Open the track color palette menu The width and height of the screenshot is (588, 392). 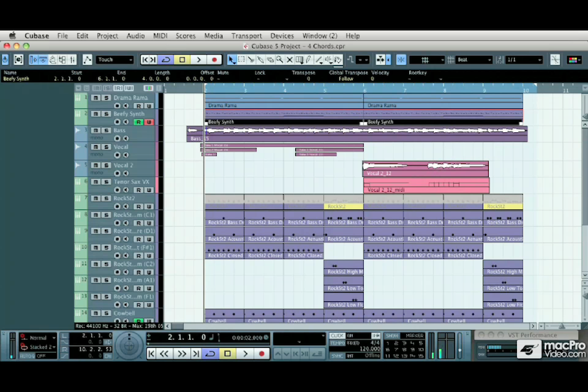click(574, 59)
